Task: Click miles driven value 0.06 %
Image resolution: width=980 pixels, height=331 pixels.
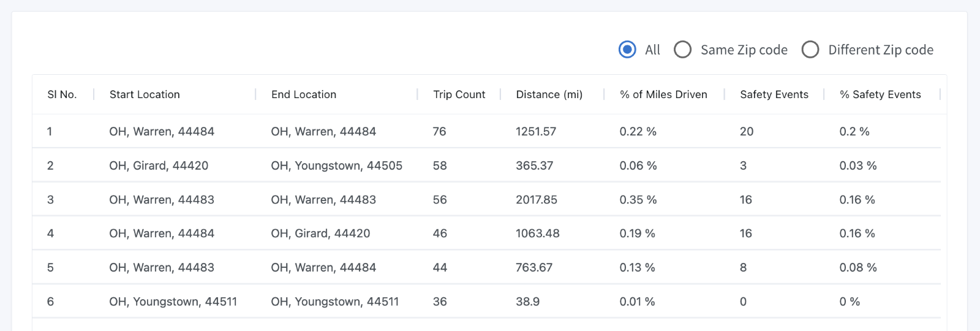Action: click(638, 165)
